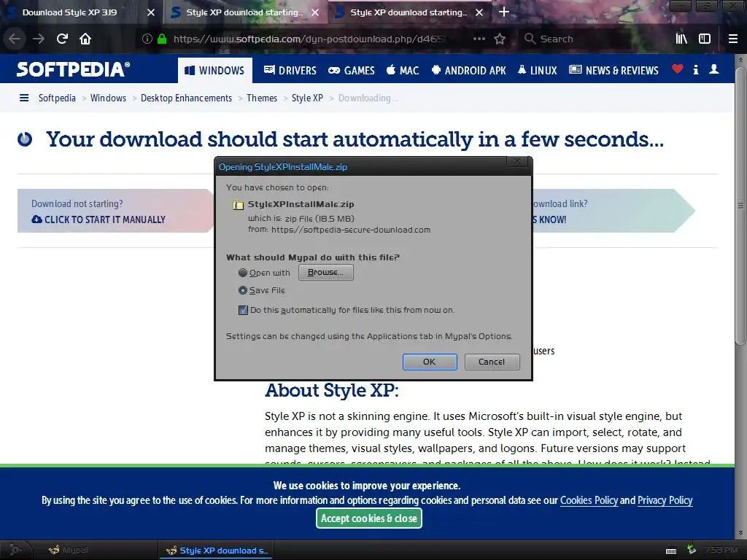Switch to the second Style XP download tab
The height and width of the screenshot is (560, 747).
(244, 12)
